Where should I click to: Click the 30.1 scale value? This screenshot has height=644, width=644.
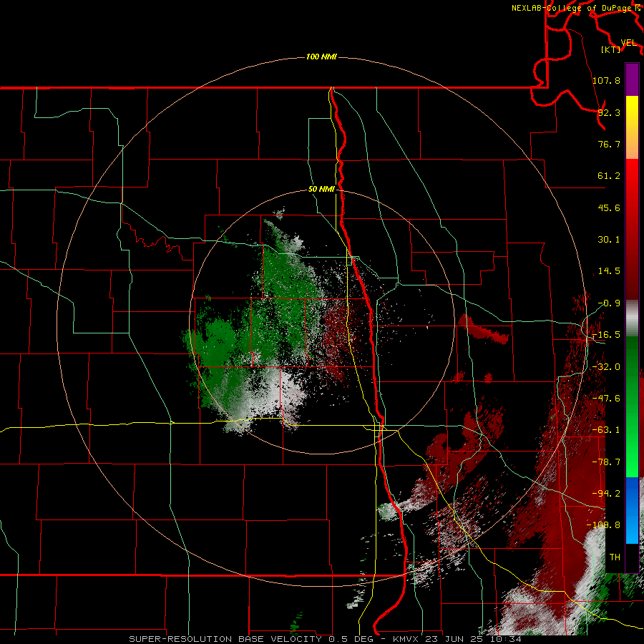609,240
